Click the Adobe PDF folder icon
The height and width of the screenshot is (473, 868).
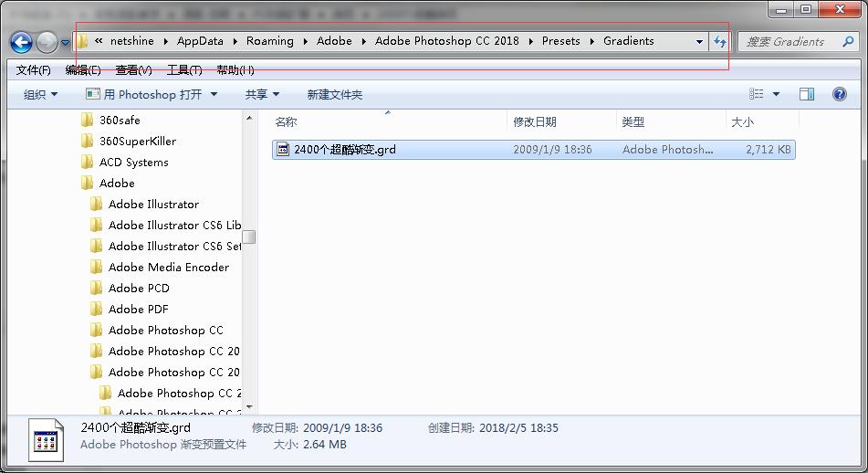point(96,309)
